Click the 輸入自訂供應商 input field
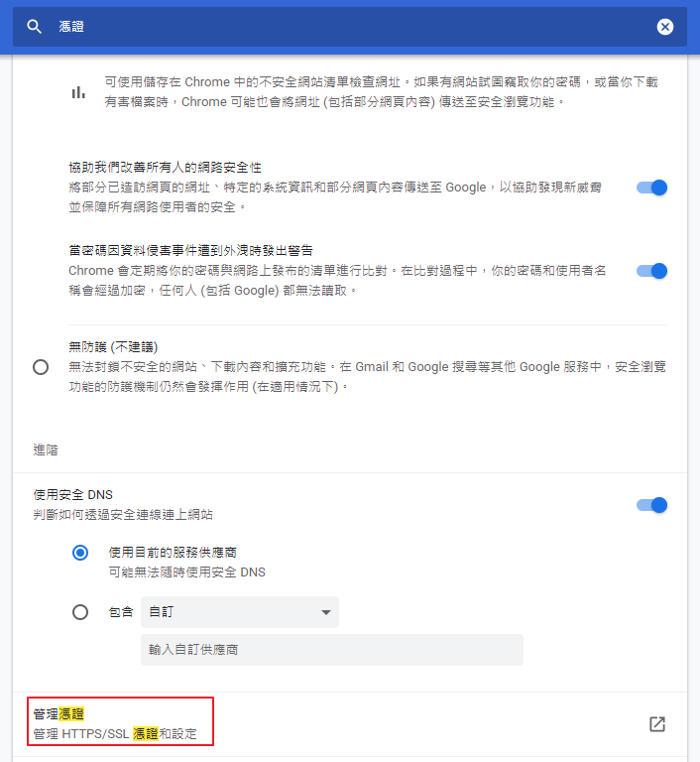This screenshot has width=700, height=762. point(332,650)
